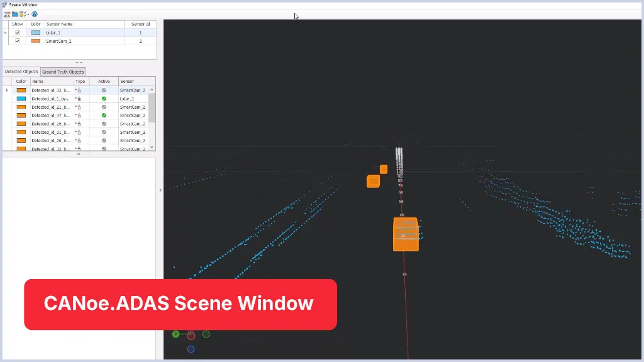
Task: Open color swatch of Detected_id_37 row
Action: (x=21, y=116)
